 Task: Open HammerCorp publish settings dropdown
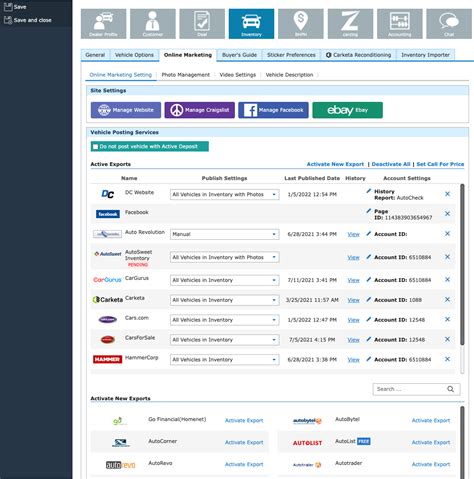tap(224, 360)
